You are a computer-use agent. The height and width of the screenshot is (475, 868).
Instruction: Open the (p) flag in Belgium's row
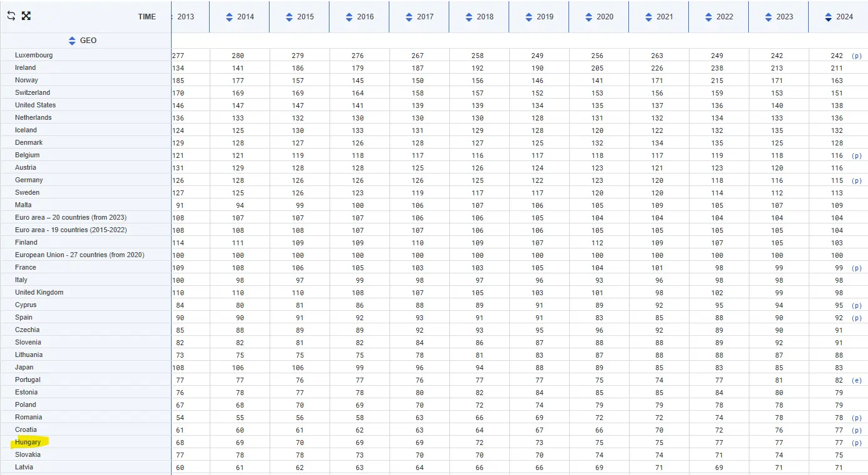(x=856, y=155)
